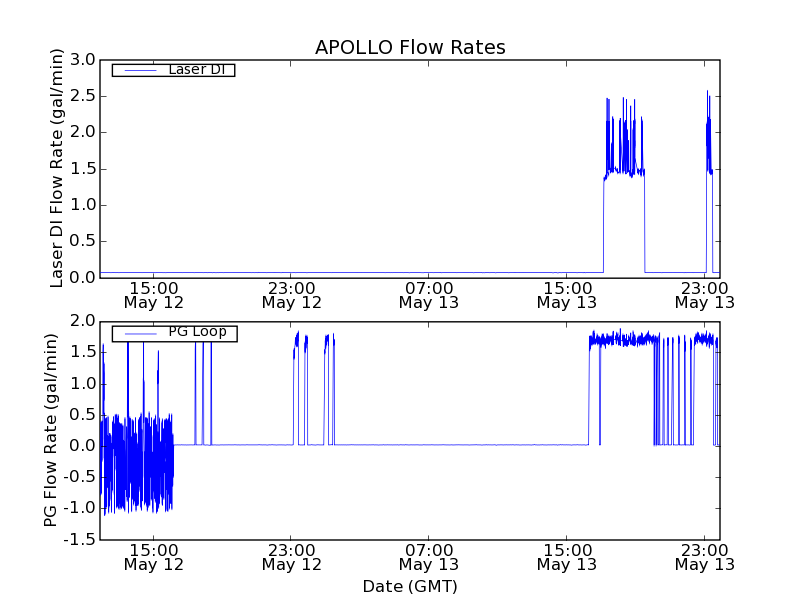Click the Date (GMT) x-axis label
800x600 pixels.
pos(410,586)
